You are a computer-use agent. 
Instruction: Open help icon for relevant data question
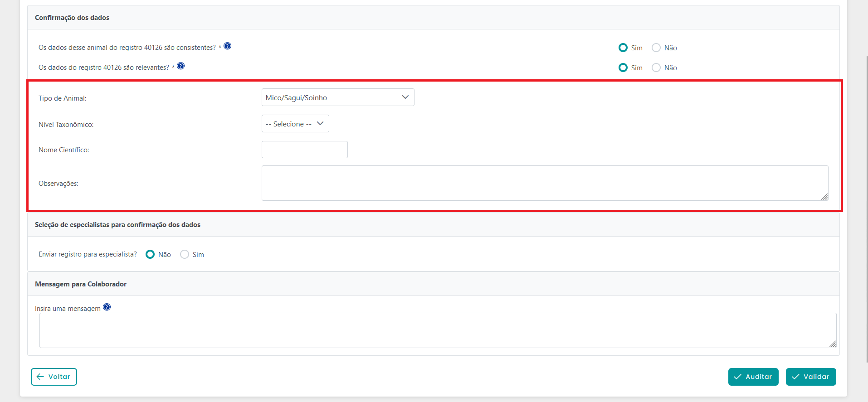[180, 66]
